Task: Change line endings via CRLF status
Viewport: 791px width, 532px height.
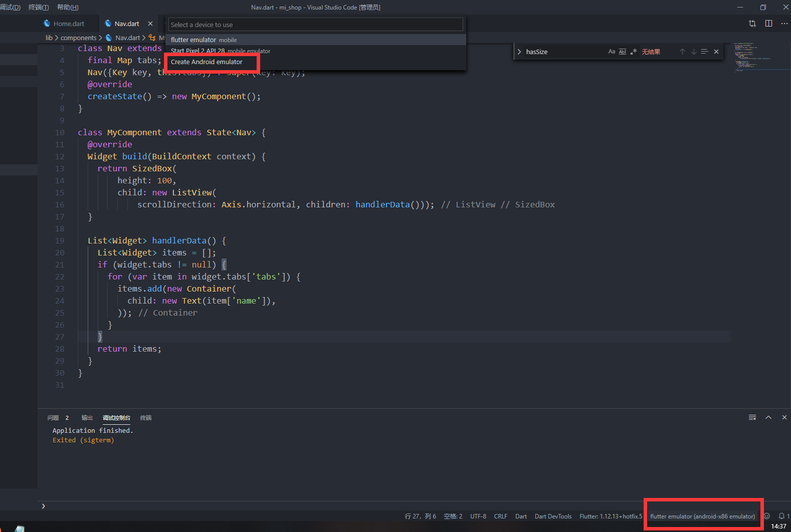Action: pos(500,516)
